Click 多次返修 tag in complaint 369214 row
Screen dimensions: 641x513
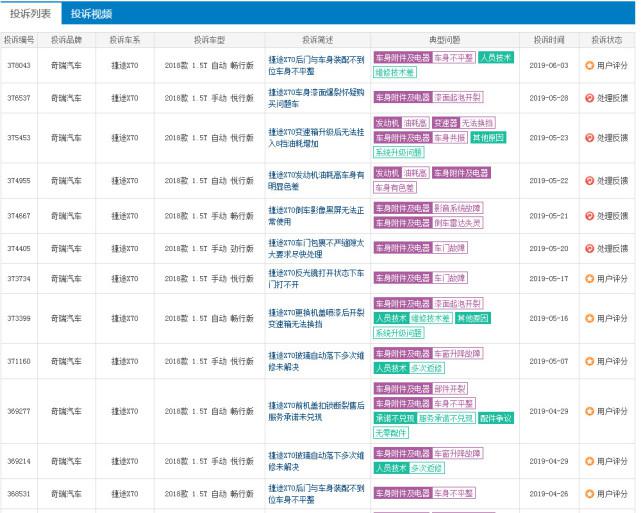[426, 468]
